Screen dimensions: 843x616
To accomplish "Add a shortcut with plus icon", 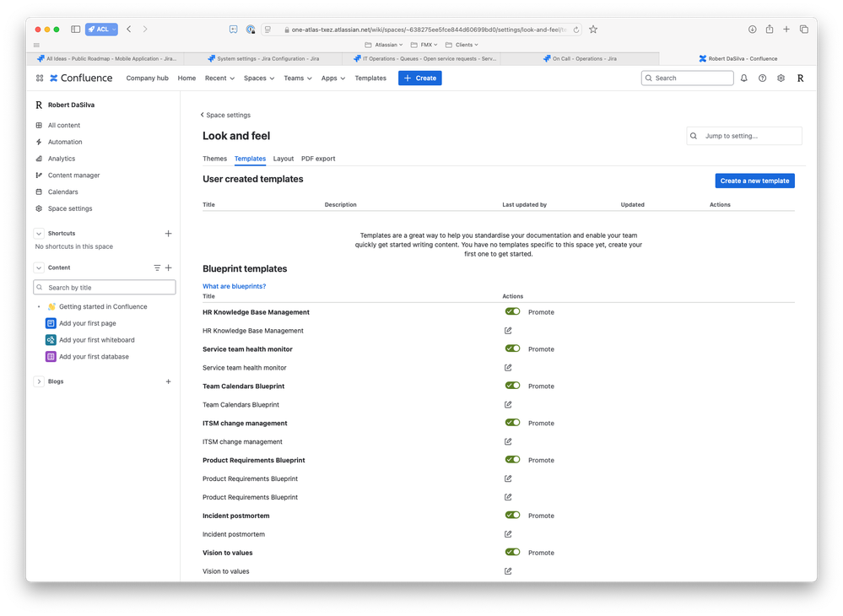I will [x=168, y=233].
